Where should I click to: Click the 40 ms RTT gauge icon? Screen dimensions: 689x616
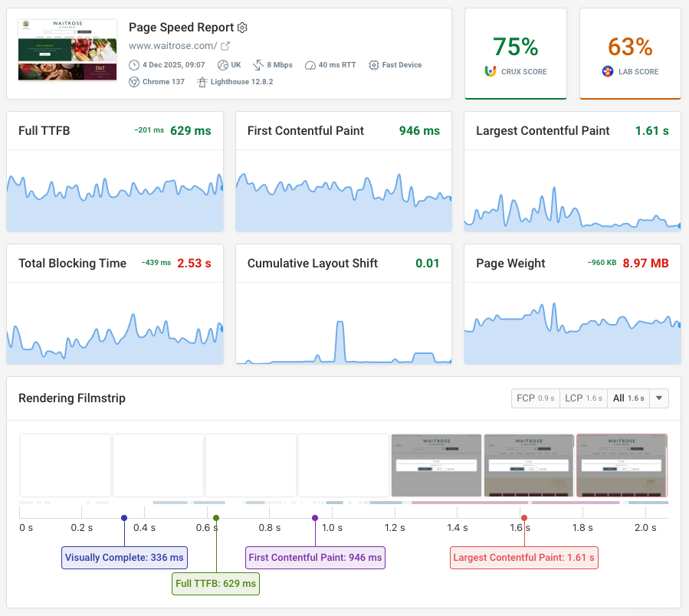click(x=310, y=65)
